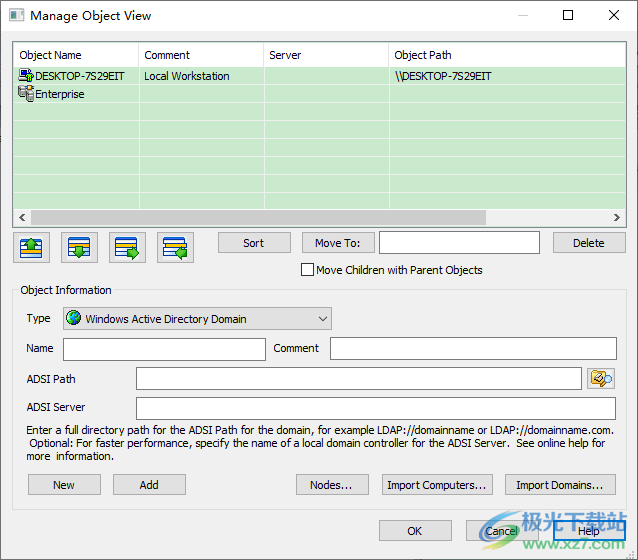The height and width of the screenshot is (560, 638).
Task: Click the Object Name column header
Action: point(76,55)
